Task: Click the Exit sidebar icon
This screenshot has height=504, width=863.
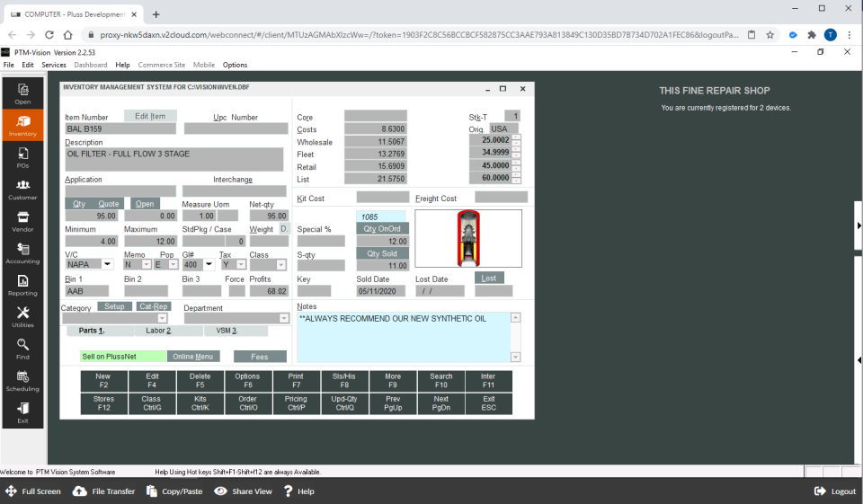Action: [x=22, y=412]
